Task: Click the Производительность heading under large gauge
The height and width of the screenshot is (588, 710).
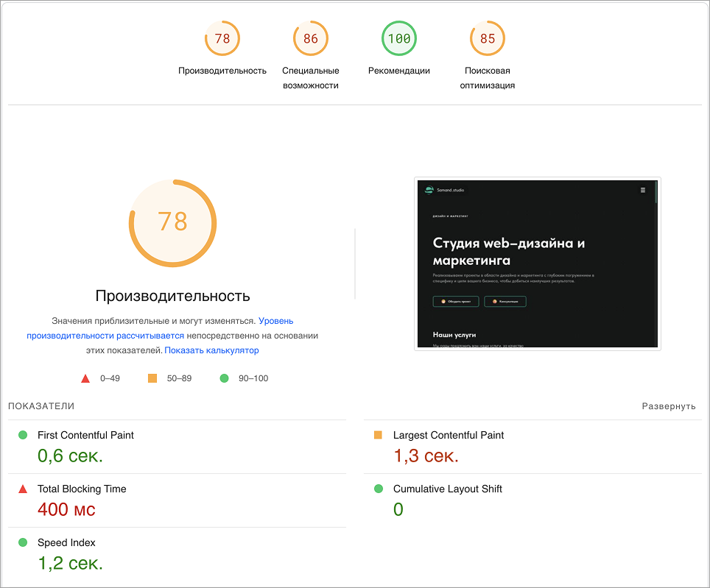Action: pyautogui.click(x=172, y=296)
